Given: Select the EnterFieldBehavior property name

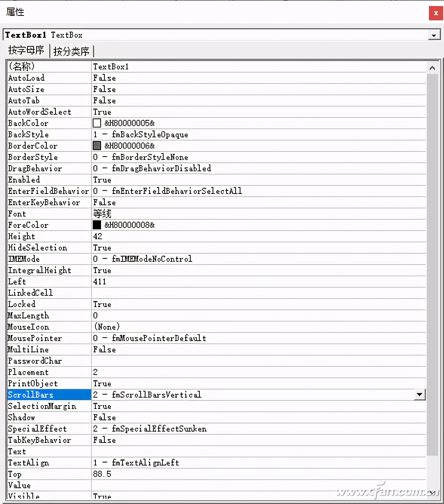Looking at the screenshot, I should (x=48, y=191).
